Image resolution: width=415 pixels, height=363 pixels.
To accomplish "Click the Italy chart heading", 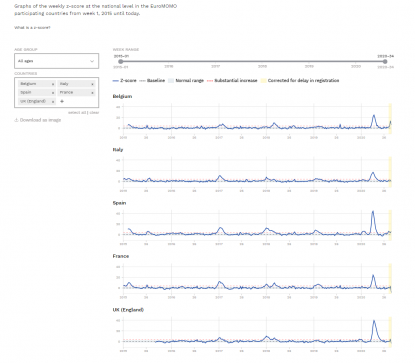I will point(118,150).
